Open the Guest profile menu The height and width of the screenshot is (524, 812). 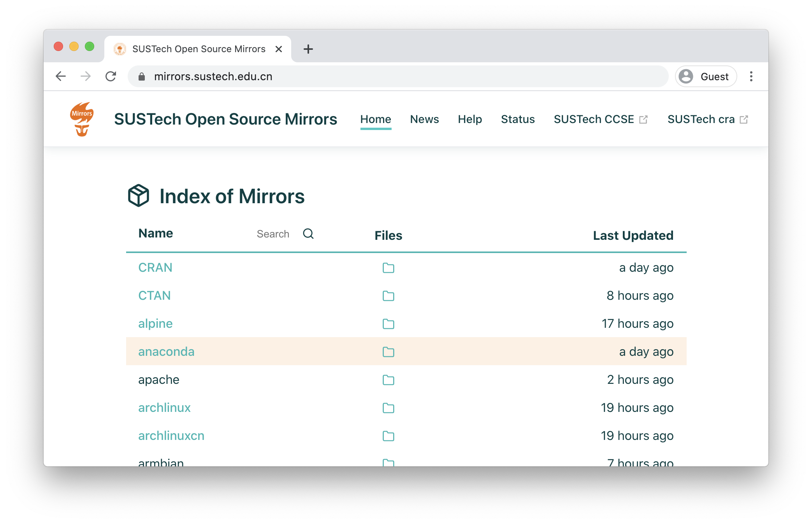tap(705, 76)
